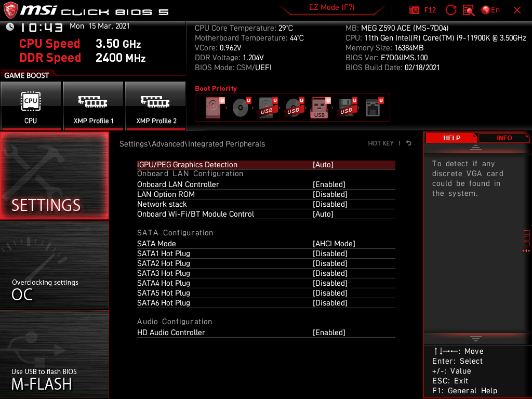532x399 pixels.
Task: Switch to the INFO tab
Action: point(504,138)
